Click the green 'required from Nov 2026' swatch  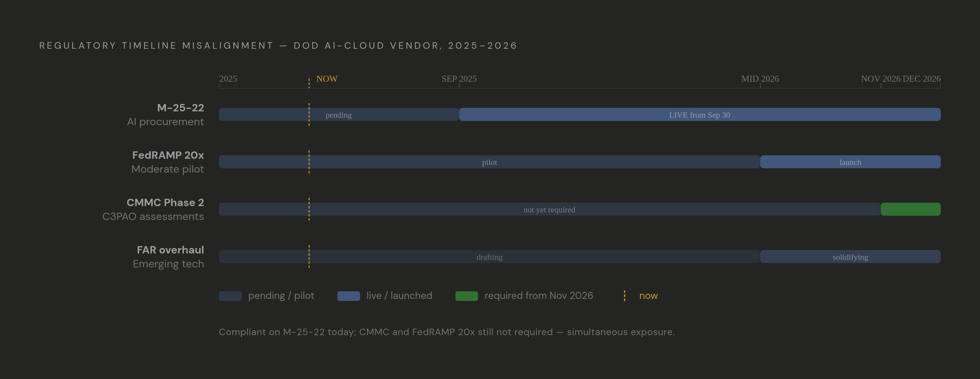(x=467, y=296)
